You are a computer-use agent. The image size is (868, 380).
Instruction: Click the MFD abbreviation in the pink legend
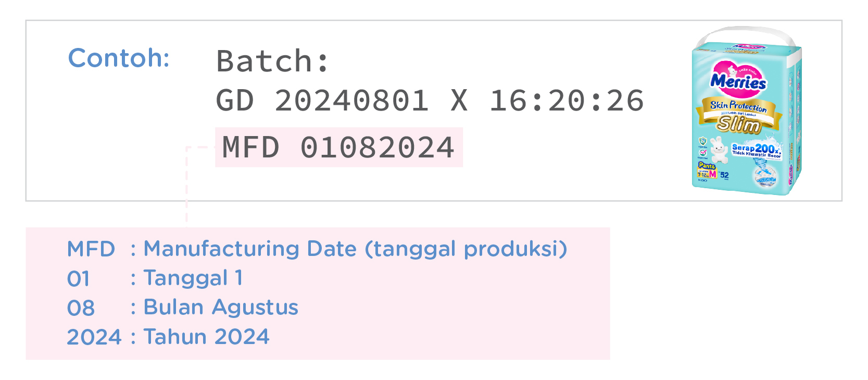pyautogui.click(x=91, y=249)
